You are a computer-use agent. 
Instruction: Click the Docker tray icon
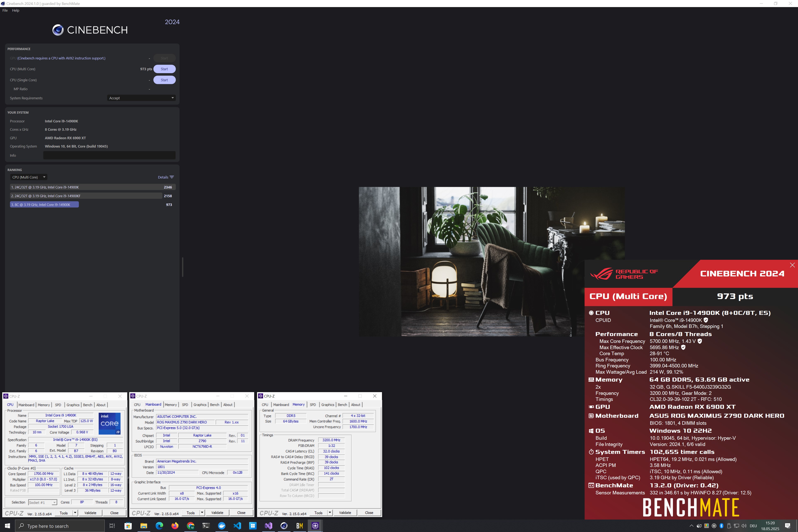point(699,526)
